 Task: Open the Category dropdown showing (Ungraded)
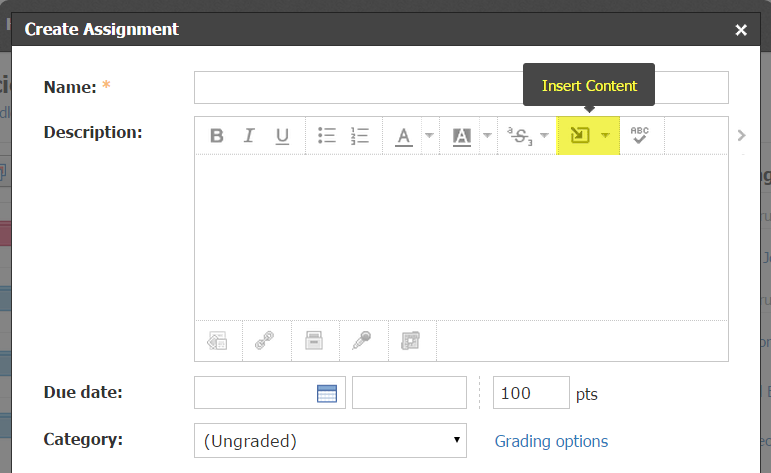(x=330, y=440)
